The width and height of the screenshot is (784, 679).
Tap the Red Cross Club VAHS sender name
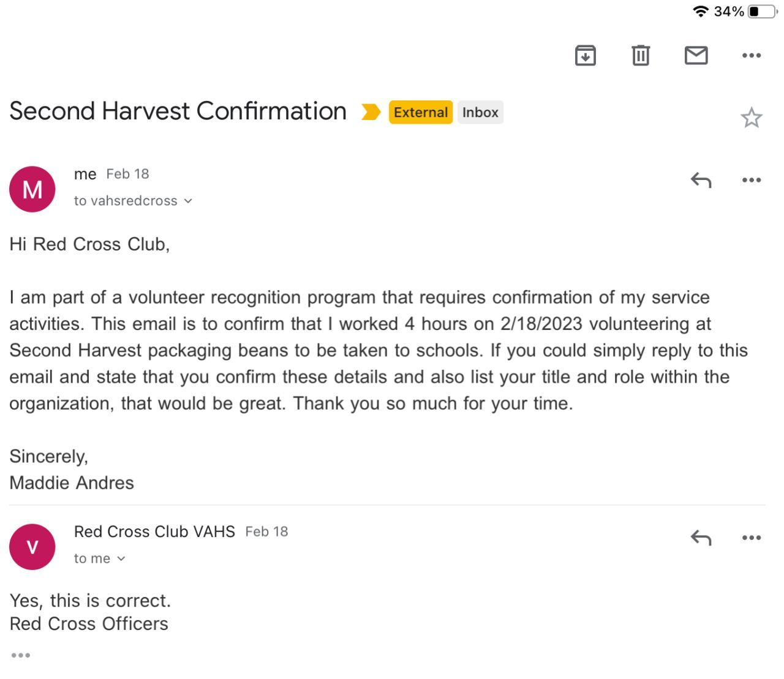(x=154, y=531)
